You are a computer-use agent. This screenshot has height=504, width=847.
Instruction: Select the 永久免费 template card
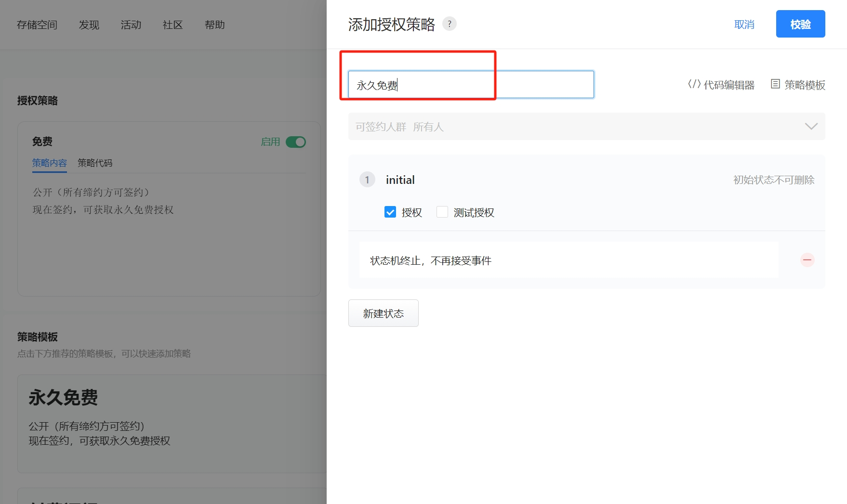coord(172,424)
